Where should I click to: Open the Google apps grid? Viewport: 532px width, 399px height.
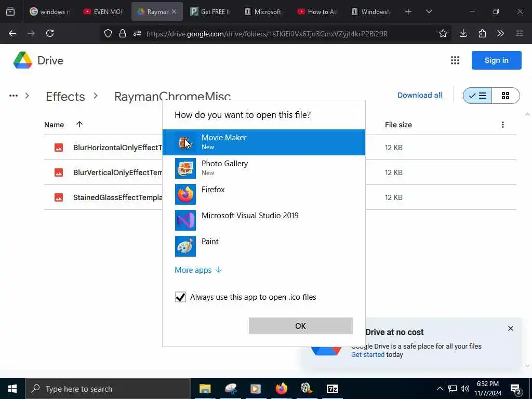pos(455,60)
